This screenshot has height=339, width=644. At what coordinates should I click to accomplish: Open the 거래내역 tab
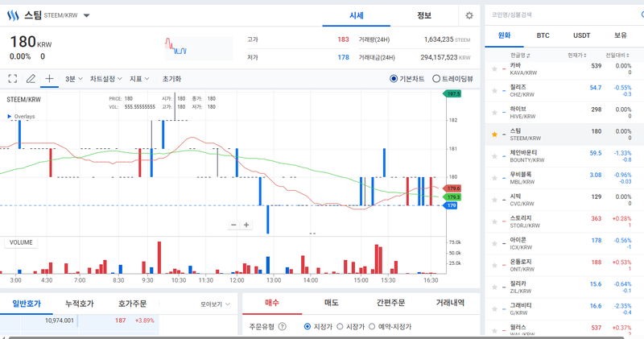click(450, 303)
